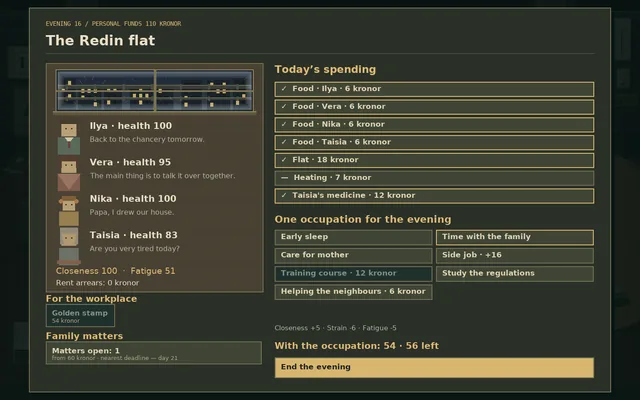The image size is (640, 400).
Task: Click Vera health 95 text
Action: pyautogui.click(x=130, y=162)
